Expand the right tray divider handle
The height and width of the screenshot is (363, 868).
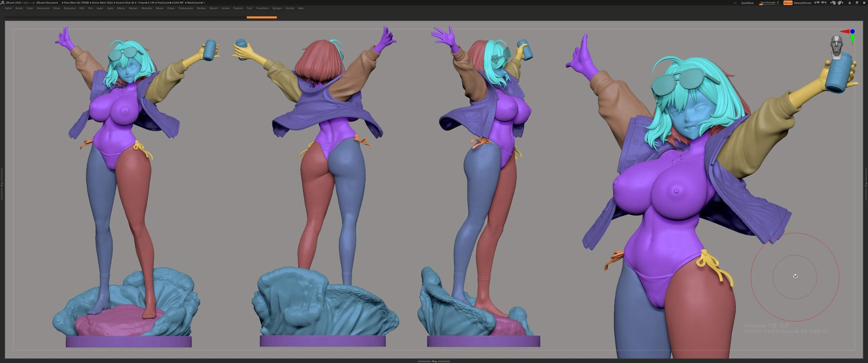(866, 184)
